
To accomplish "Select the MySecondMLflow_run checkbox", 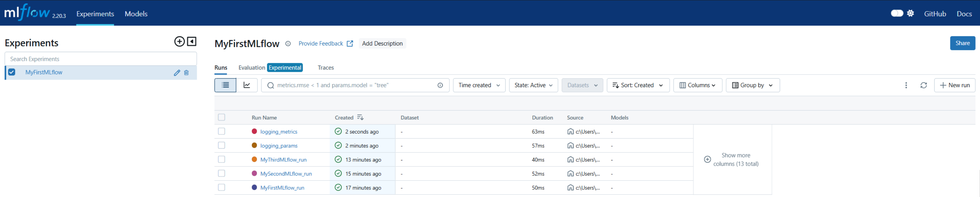I will (x=221, y=173).
